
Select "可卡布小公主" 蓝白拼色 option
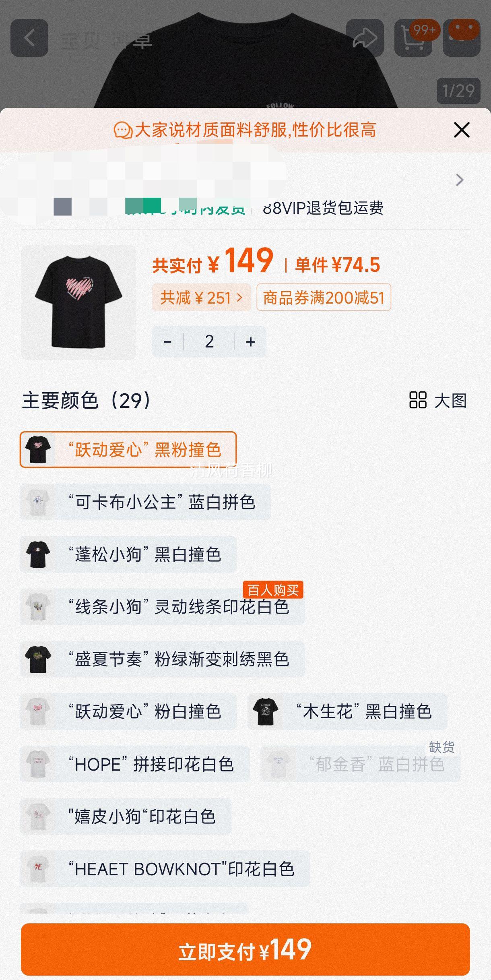click(x=145, y=502)
